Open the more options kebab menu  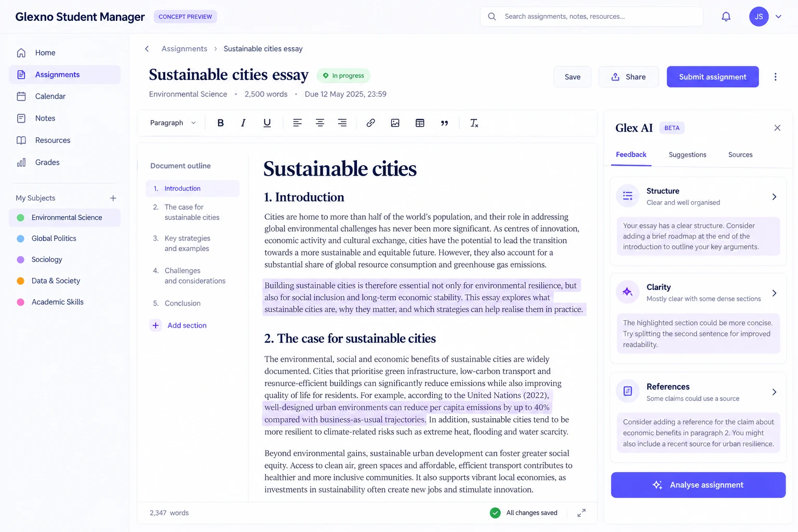pos(775,77)
